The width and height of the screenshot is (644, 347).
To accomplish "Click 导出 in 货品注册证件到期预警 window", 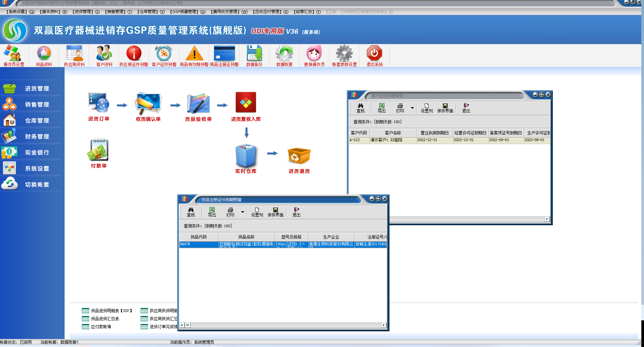I will (x=212, y=212).
